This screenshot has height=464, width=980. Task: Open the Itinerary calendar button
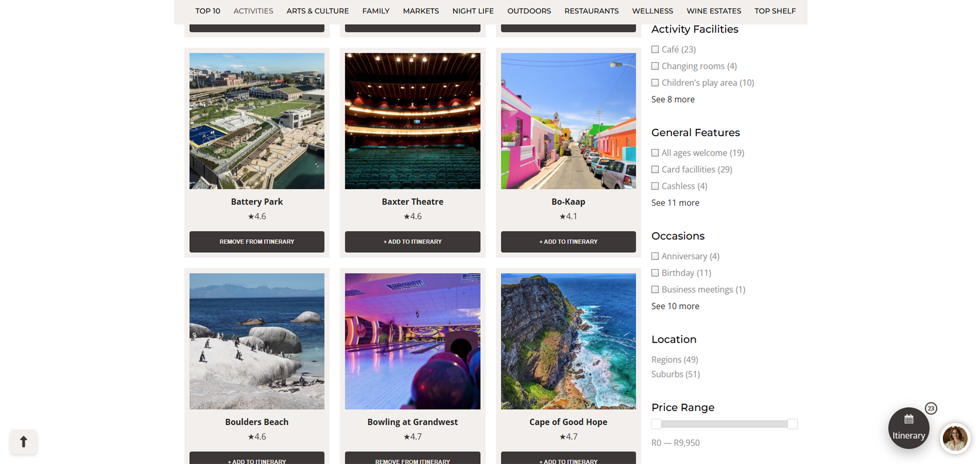coord(908,428)
